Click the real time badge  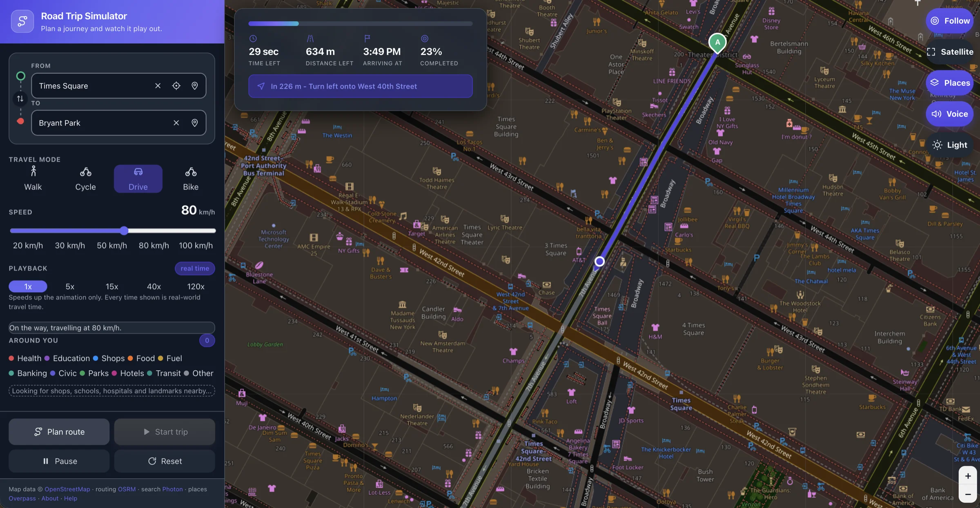pyautogui.click(x=195, y=268)
